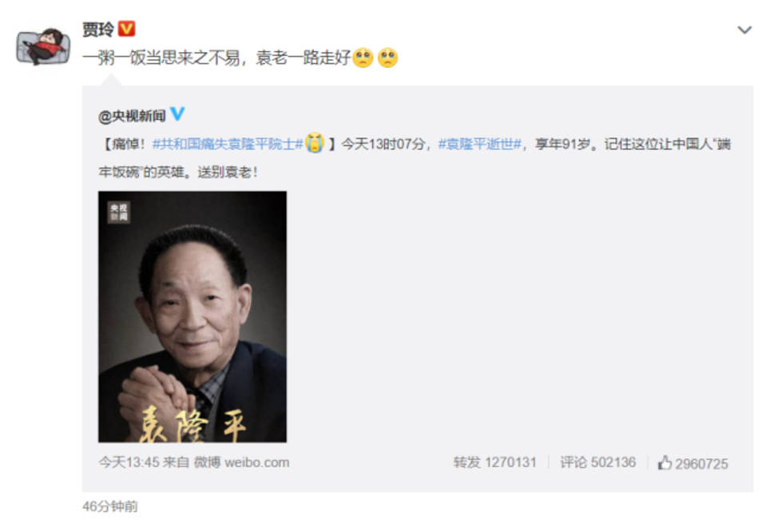The width and height of the screenshot is (762, 532).
Task: Click the 央视新闻 watermark logo on photo
Action: [x=118, y=212]
